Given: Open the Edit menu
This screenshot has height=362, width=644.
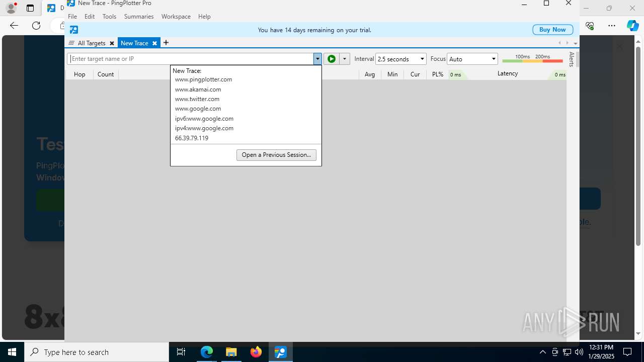Looking at the screenshot, I should (x=90, y=17).
